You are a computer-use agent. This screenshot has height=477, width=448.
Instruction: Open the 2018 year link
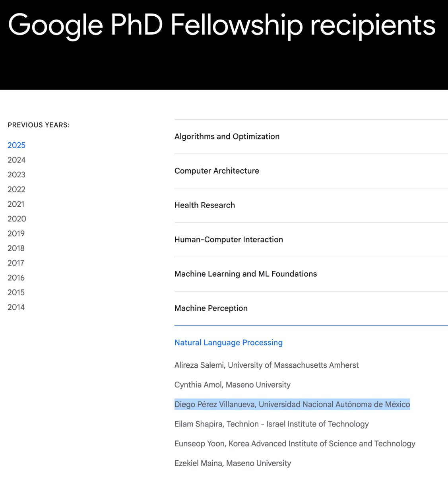tap(16, 248)
